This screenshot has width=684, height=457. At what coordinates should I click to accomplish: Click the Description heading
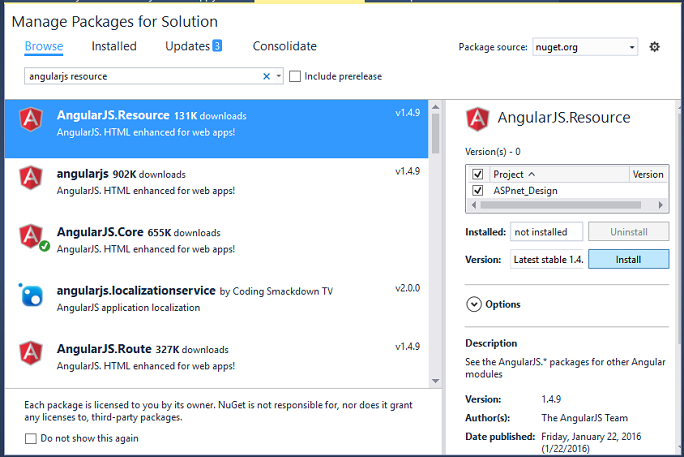pyautogui.click(x=491, y=343)
